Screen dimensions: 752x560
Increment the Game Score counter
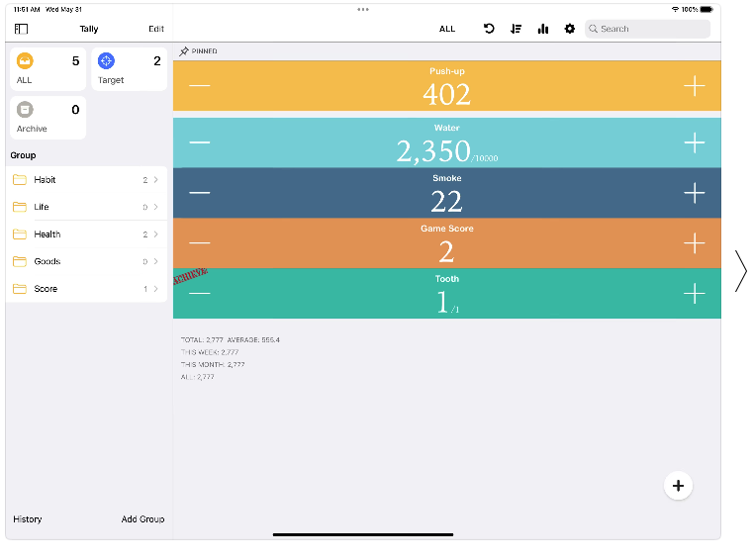tap(694, 243)
